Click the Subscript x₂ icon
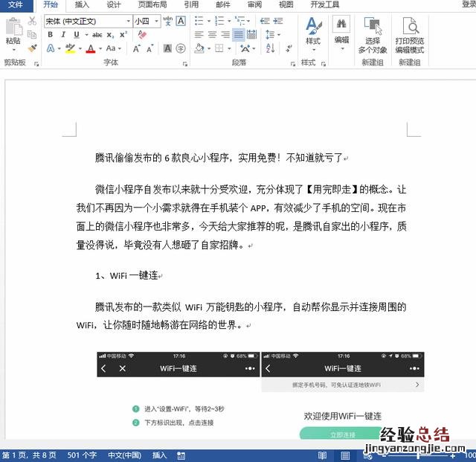The height and width of the screenshot is (462, 476). [111, 35]
